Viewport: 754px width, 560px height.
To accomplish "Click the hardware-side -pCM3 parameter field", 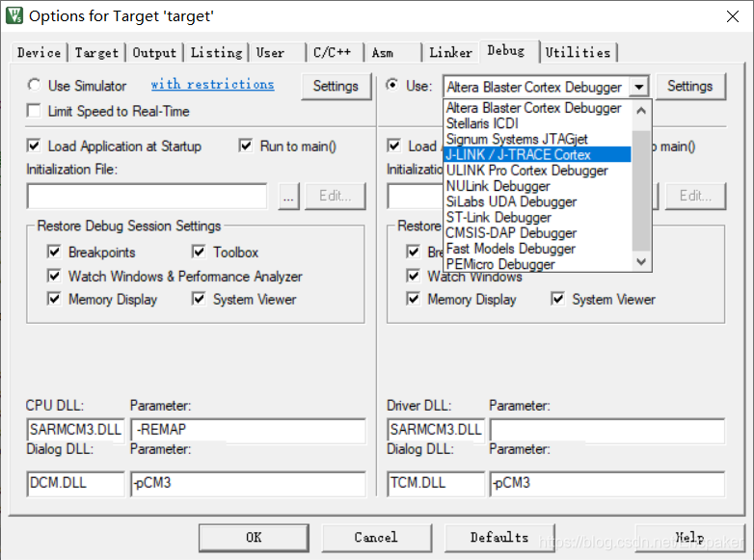I will [x=607, y=483].
